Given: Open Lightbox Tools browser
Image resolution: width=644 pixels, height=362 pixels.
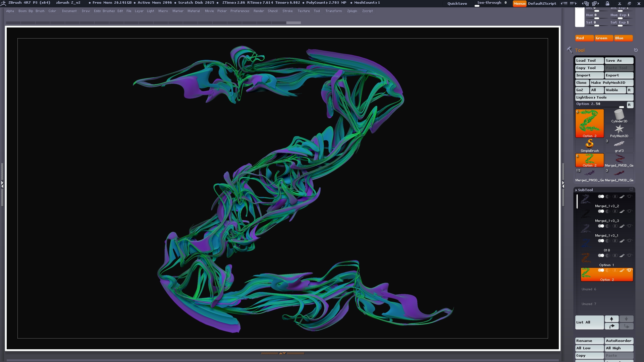Looking at the screenshot, I should pyautogui.click(x=604, y=97).
